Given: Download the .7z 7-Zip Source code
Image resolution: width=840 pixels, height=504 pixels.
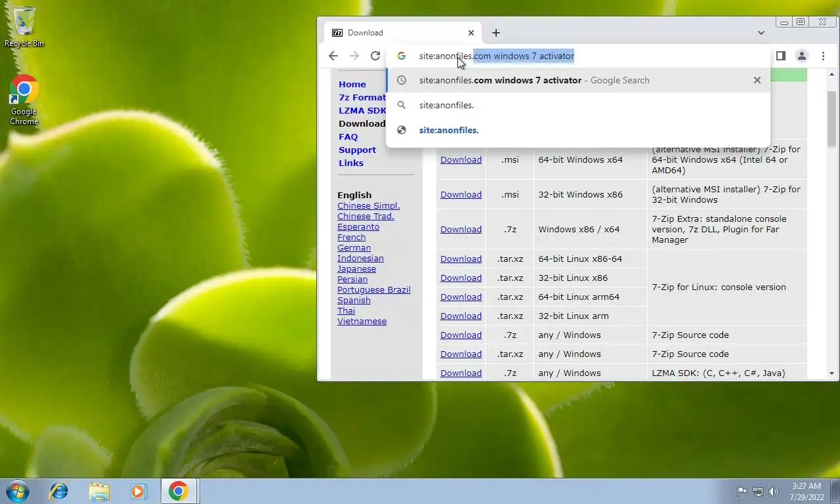Looking at the screenshot, I should tap(461, 335).
